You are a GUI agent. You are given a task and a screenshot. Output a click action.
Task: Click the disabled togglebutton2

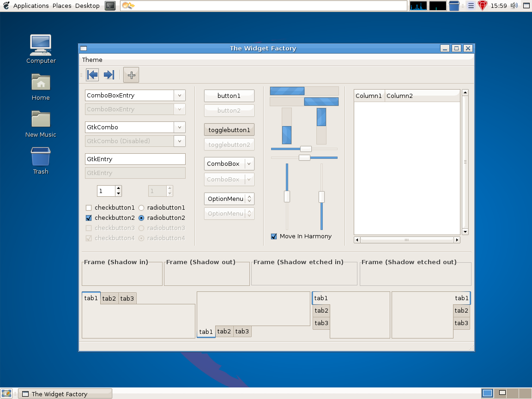[x=229, y=145]
